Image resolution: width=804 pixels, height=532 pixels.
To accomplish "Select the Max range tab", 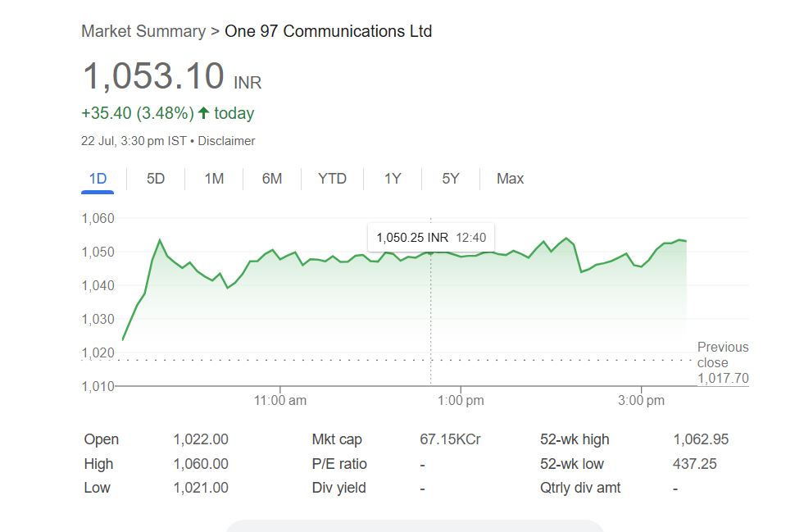I will (510, 179).
